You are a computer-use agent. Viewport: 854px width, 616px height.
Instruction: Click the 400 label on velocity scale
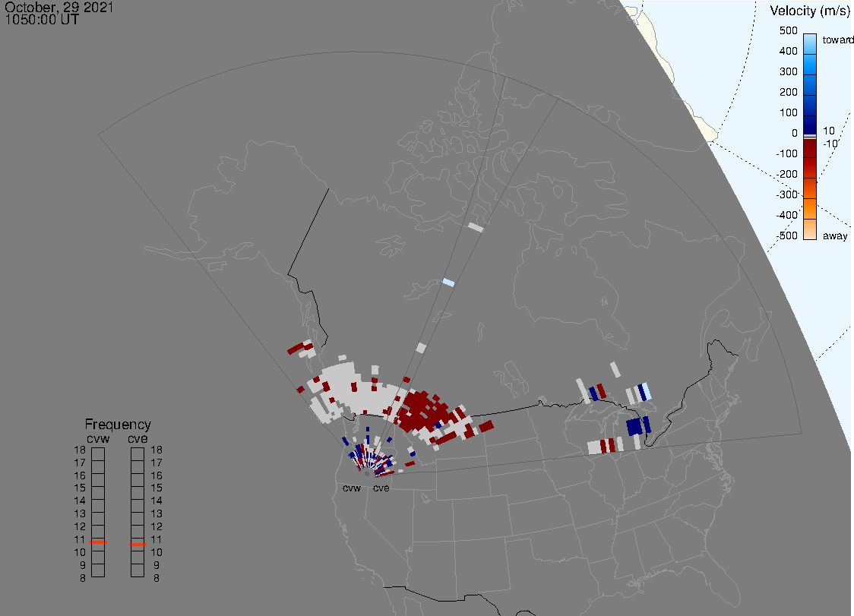click(x=788, y=51)
